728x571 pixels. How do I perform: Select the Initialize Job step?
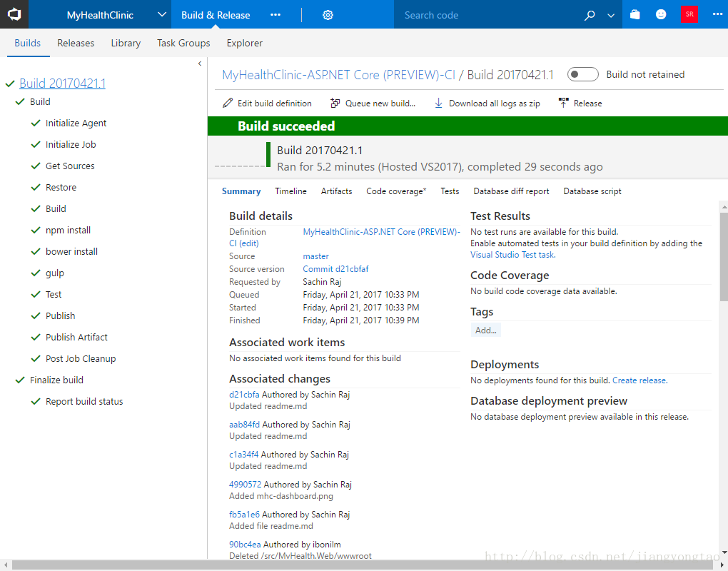tap(71, 144)
